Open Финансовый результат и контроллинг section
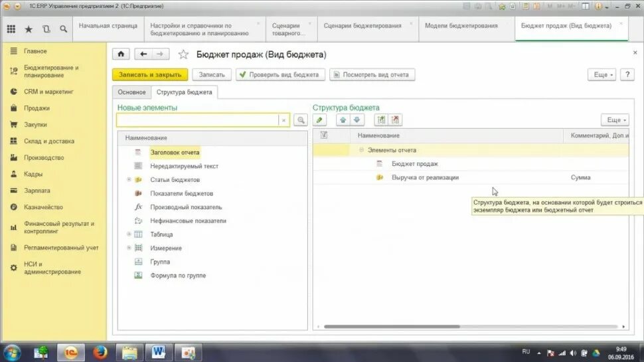This screenshot has height=362, width=644. tap(58, 227)
